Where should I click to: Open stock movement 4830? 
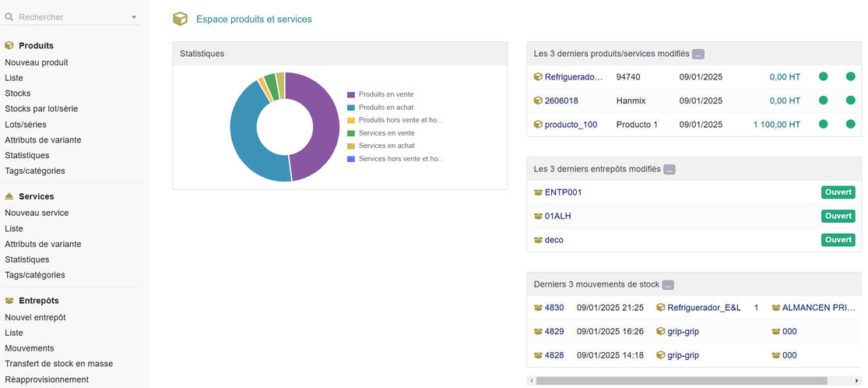coord(554,308)
